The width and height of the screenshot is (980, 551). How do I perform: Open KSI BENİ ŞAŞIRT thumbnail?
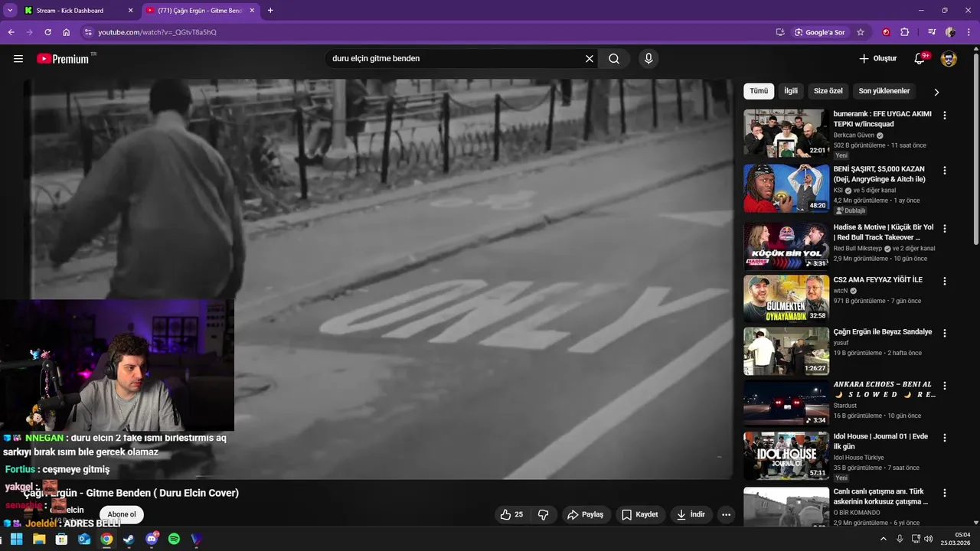tap(786, 188)
